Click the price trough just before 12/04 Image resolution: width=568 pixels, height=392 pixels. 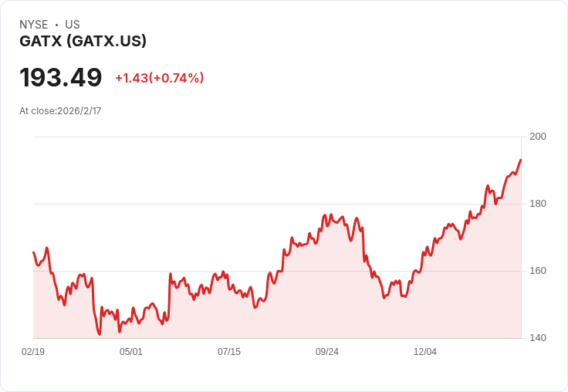pos(404,296)
